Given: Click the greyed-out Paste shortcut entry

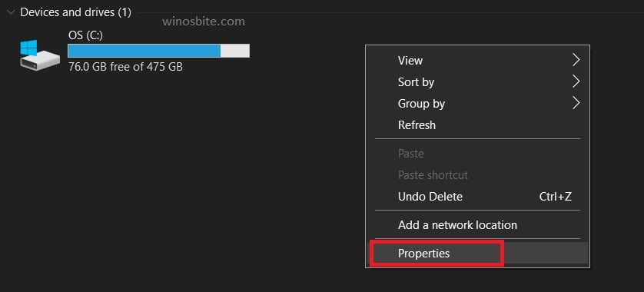Looking at the screenshot, I should pyautogui.click(x=477, y=175).
